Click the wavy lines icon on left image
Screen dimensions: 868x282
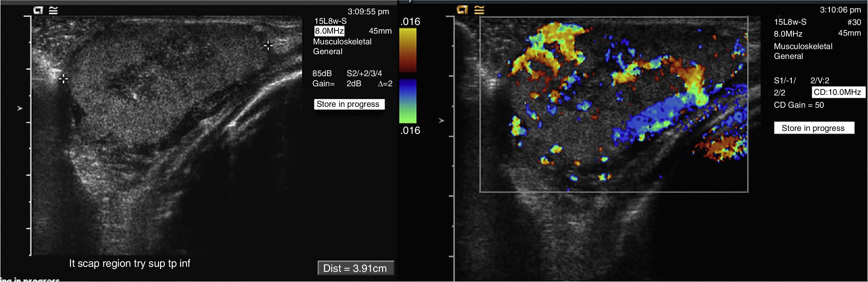click(53, 10)
